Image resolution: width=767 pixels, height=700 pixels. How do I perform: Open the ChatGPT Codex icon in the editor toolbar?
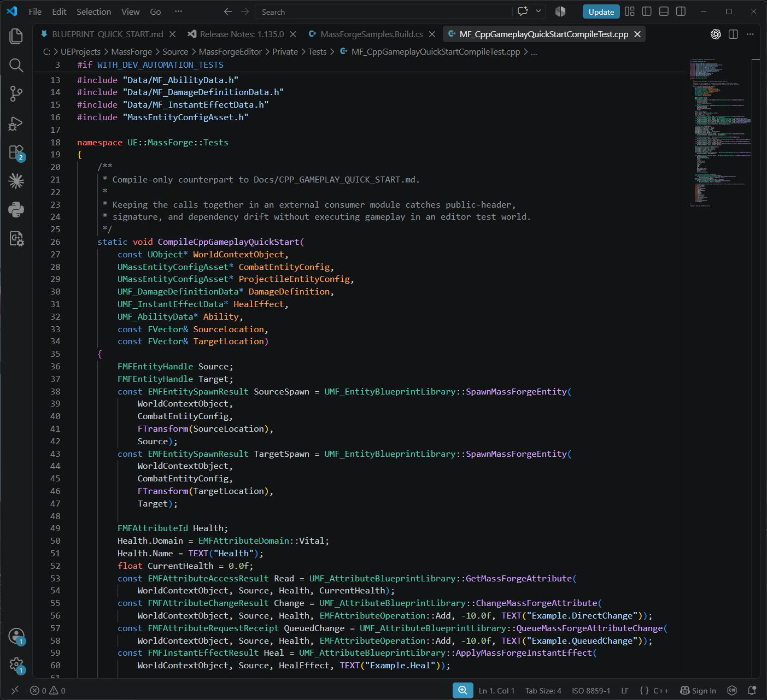pyautogui.click(x=716, y=34)
